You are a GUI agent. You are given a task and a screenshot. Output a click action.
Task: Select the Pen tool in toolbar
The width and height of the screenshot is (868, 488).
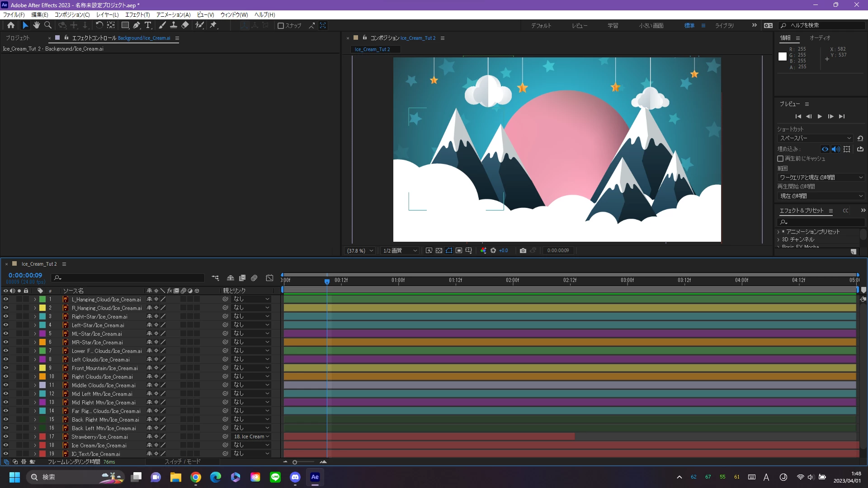pyautogui.click(x=137, y=25)
